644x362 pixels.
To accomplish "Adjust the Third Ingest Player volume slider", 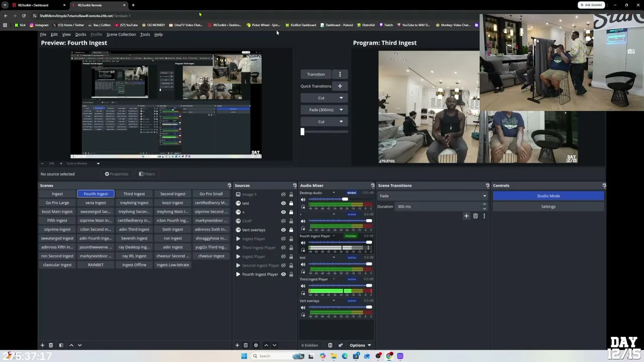I will [369, 286].
